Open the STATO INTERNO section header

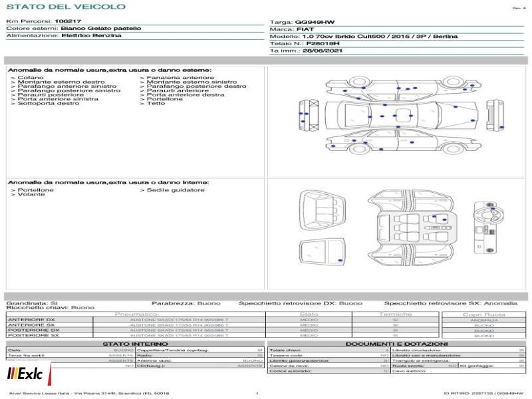(x=135, y=344)
